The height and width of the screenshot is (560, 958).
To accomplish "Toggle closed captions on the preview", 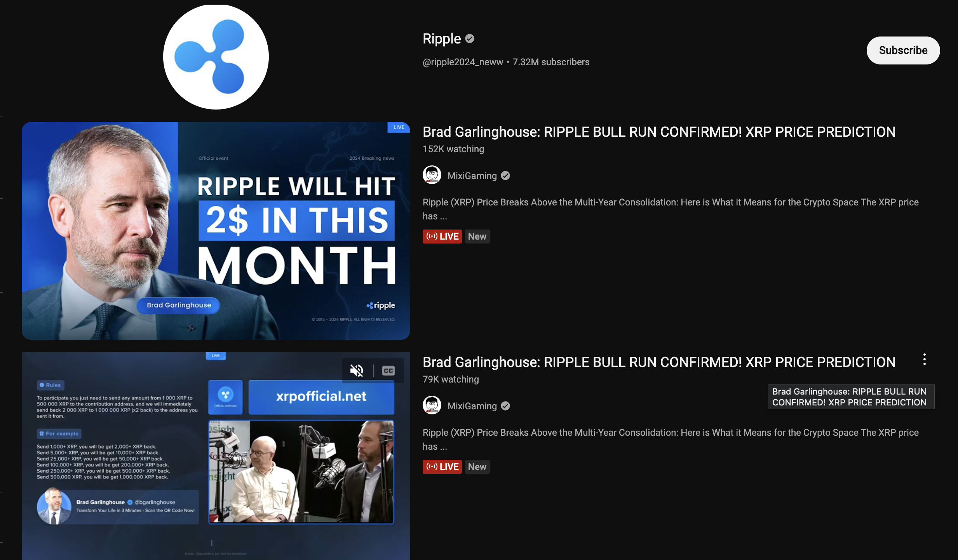I will tap(388, 370).
